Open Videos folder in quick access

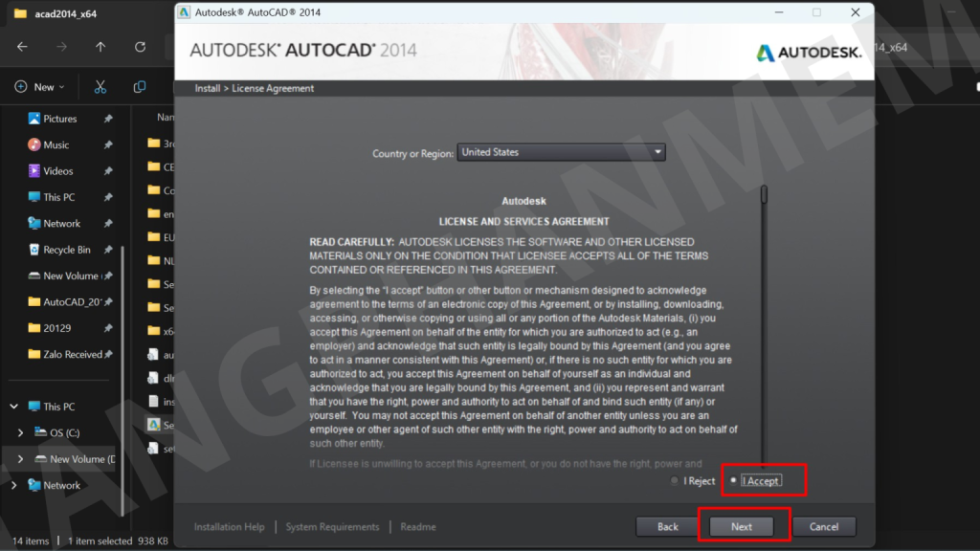pyautogui.click(x=57, y=171)
